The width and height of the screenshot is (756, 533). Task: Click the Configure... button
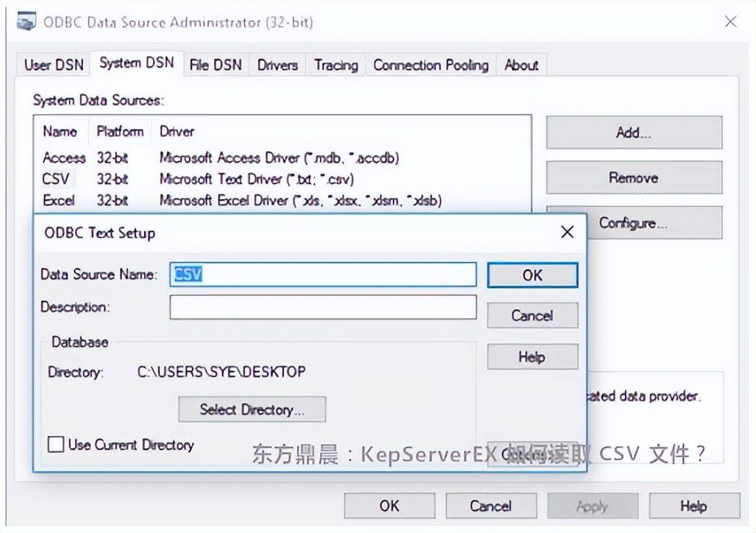click(654, 223)
